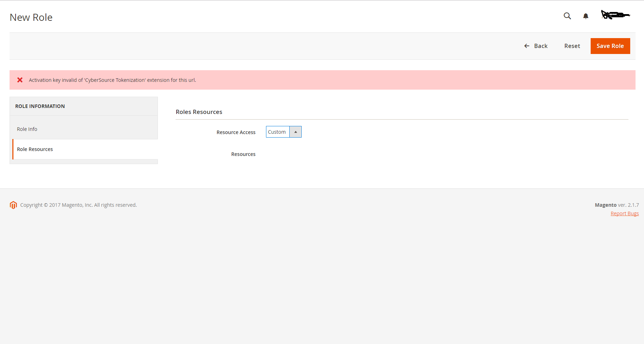This screenshot has height=344, width=644.
Task: Click the Resource Access dropdown arrow
Action: [295, 132]
